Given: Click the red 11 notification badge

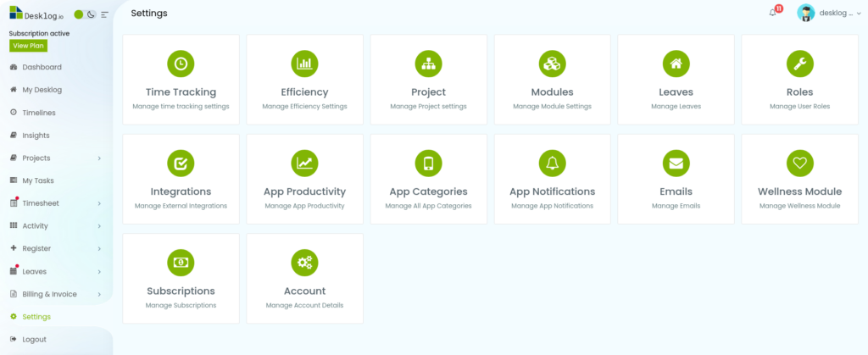Looking at the screenshot, I should coord(779,8).
